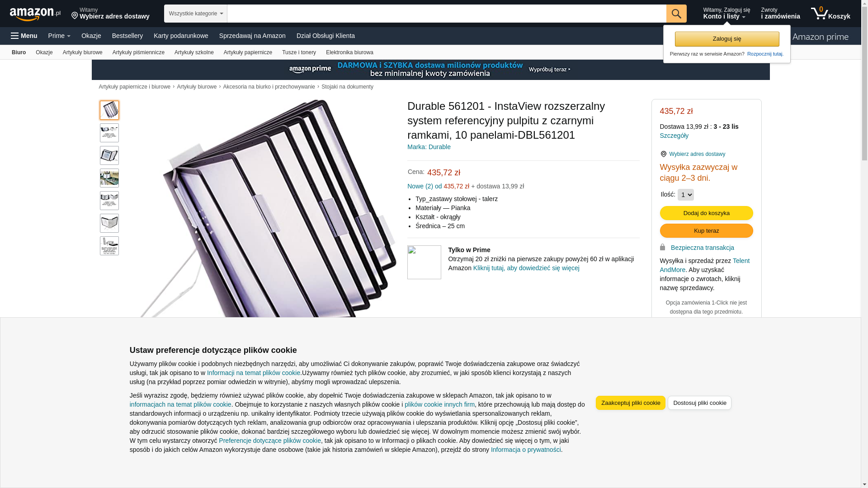Expand the Konto i listy menu

point(726,14)
